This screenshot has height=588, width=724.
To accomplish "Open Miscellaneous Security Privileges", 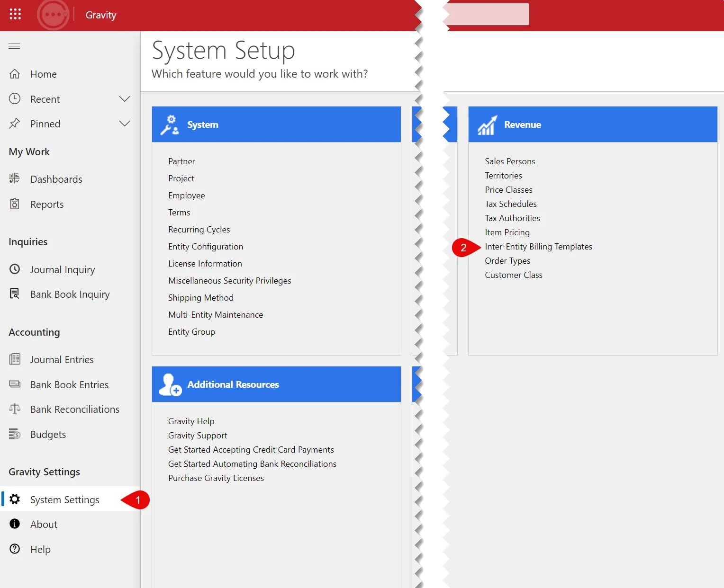I will [x=230, y=281].
